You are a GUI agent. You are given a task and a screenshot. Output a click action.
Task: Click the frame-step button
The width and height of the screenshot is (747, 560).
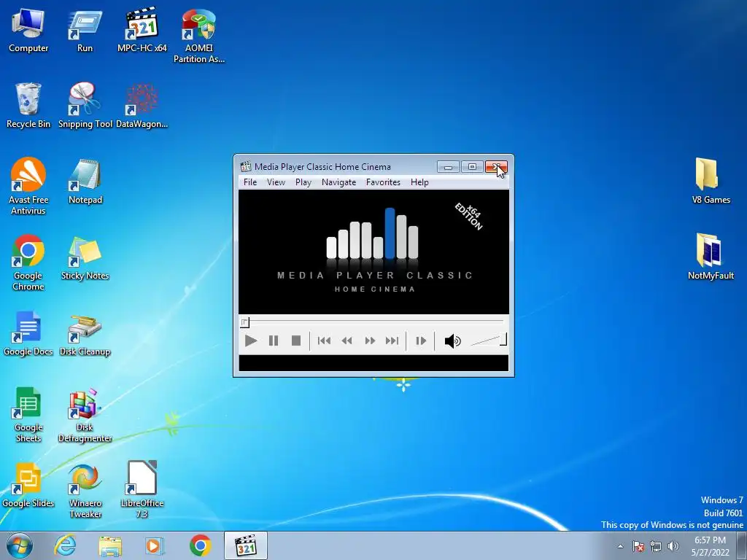[x=421, y=341]
